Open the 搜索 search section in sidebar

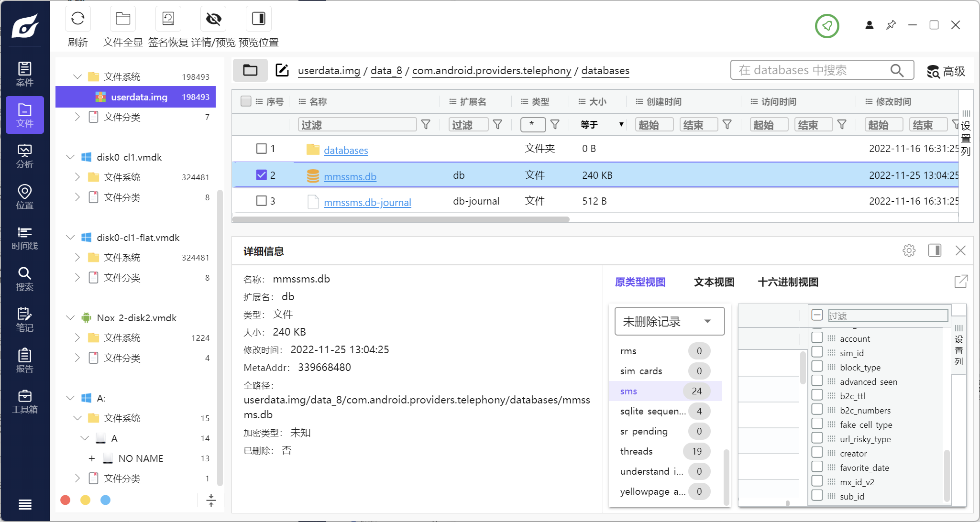click(25, 279)
